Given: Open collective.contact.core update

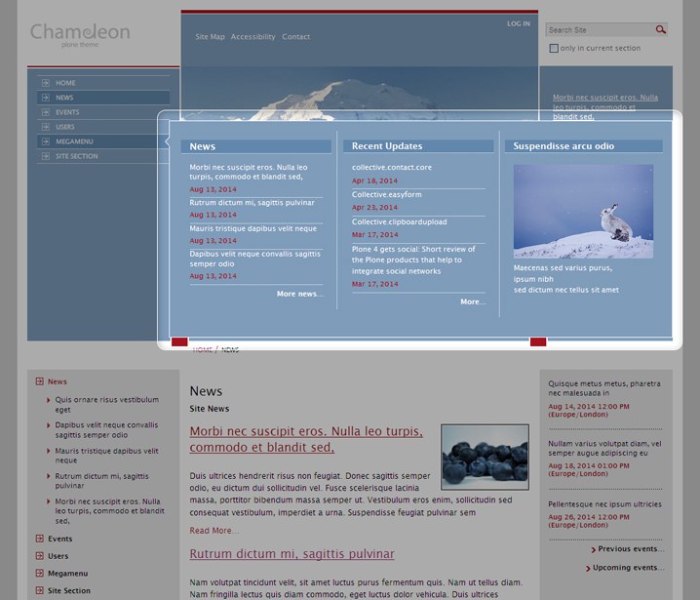Looking at the screenshot, I should (x=392, y=167).
